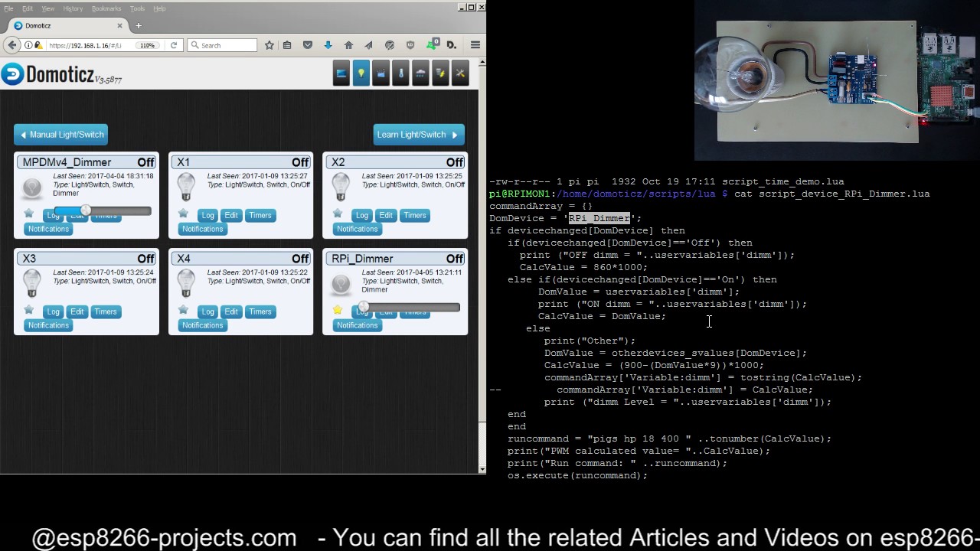The image size is (980, 551).
Task: Toggle the X2 switch light bulb
Action: click(x=341, y=187)
